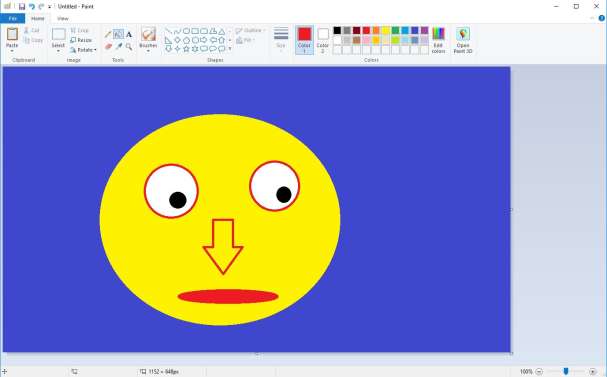Choose the Pentagon shape
Image resolution: width=607 pixels, height=377 pixels.
pos(186,40)
